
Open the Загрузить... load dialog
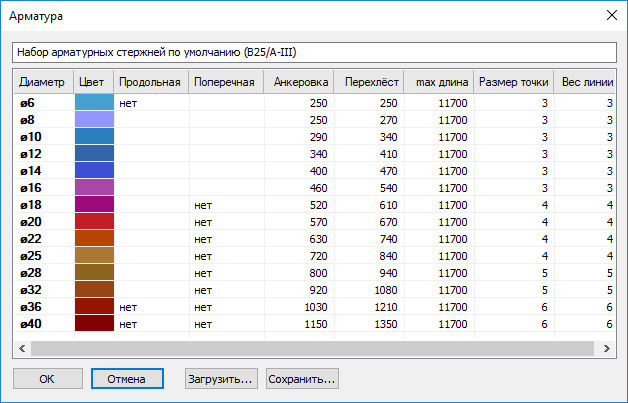click(x=221, y=379)
